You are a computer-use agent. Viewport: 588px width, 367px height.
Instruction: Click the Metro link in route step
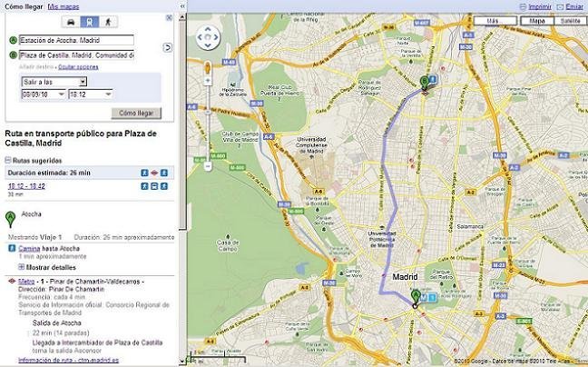pos(26,282)
